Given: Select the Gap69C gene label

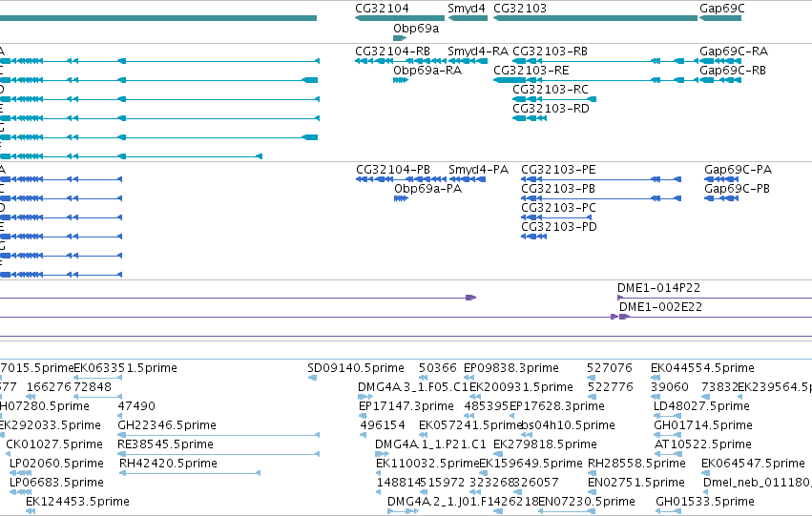Looking at the screenshot, I should [722, 9].
